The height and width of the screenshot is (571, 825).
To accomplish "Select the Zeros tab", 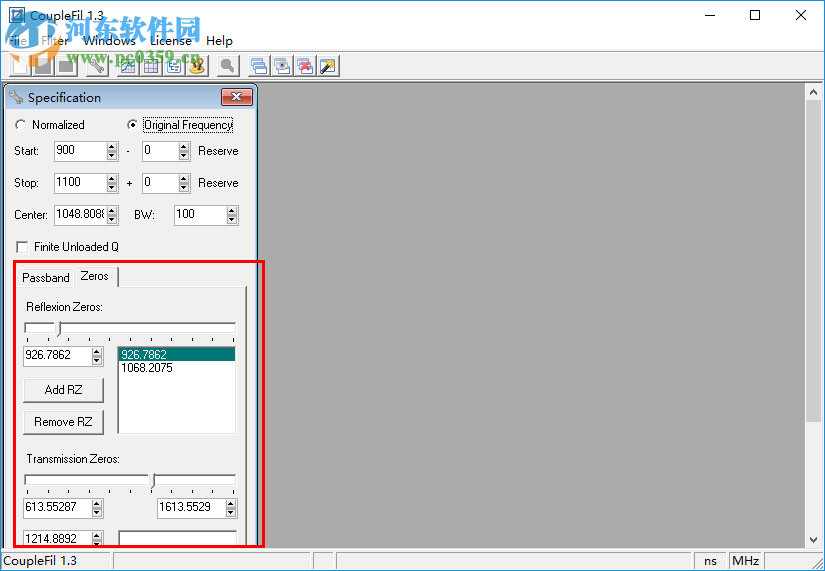I will coord(95,276).
